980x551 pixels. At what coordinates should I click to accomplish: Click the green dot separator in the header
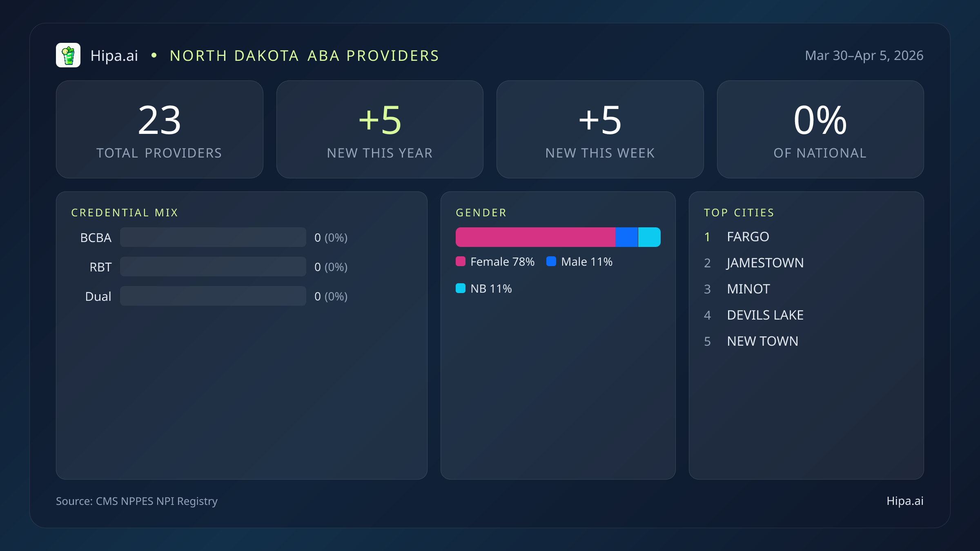coord(154,56)
